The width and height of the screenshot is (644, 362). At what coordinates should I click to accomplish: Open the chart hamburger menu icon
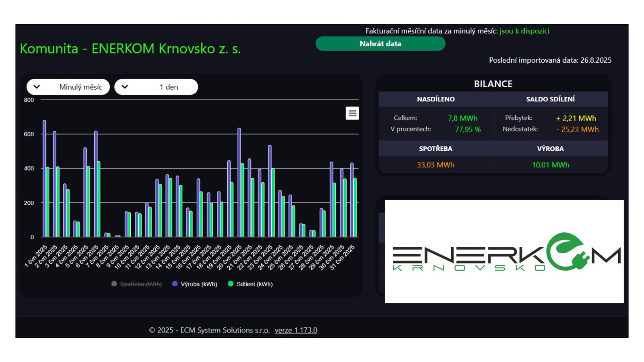[x=352, y=113]
